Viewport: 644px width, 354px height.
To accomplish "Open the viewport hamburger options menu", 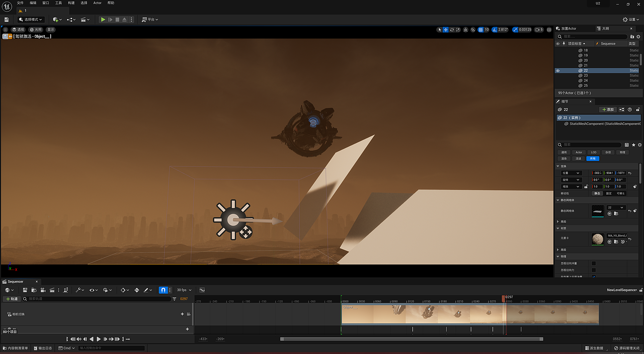I will (6, 30).
